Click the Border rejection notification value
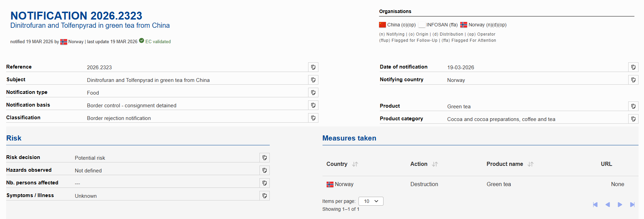644x219 pixels. tap(119, 118)
